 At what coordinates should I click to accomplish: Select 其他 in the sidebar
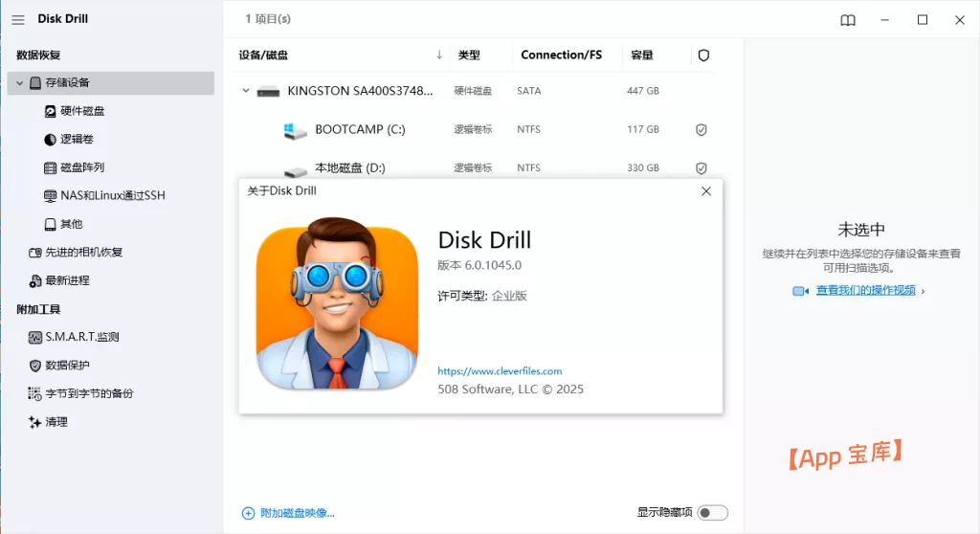click(71, 224)
